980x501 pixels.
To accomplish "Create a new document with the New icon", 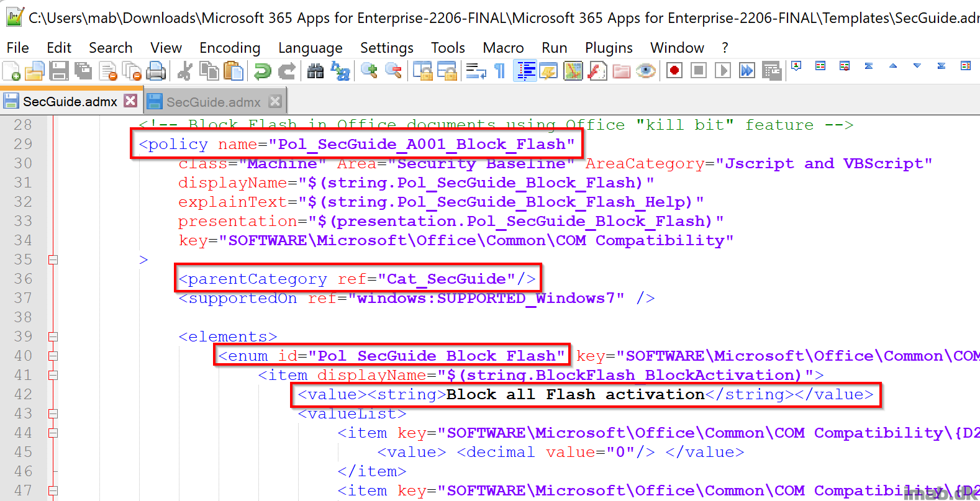I will click(x=12, y=71).
